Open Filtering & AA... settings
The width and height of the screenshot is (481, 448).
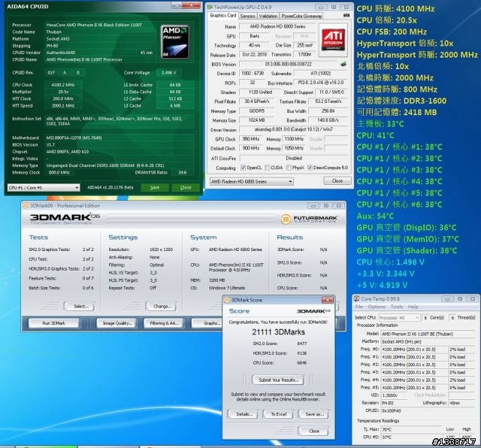[164, 323]
